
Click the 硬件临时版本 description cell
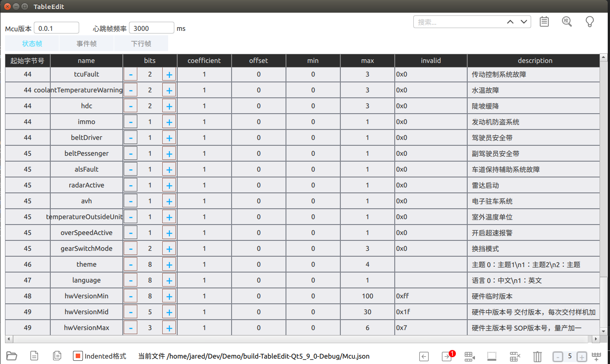tap(533, 296)
